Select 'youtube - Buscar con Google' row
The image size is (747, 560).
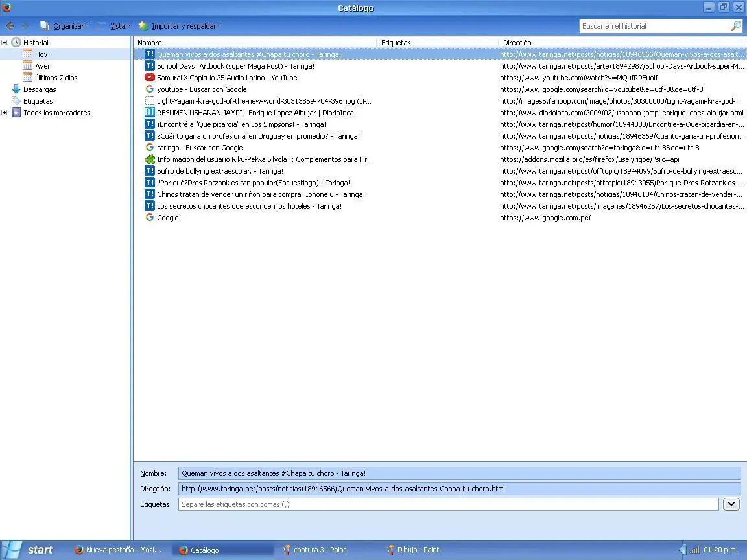[440, 89]
